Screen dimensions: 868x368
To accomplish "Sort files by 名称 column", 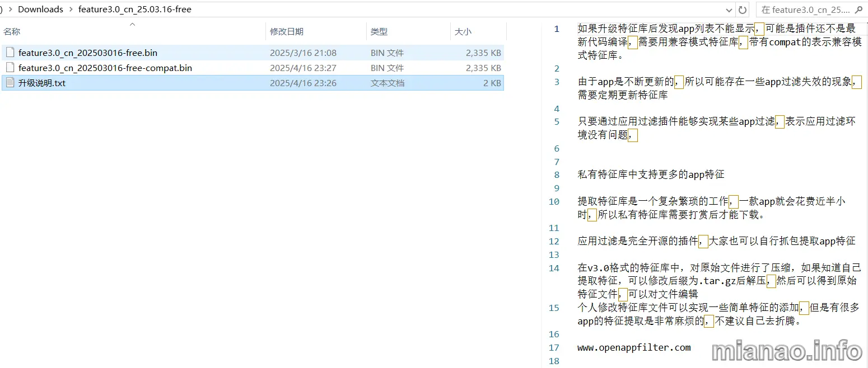I will tap(12, 32).
